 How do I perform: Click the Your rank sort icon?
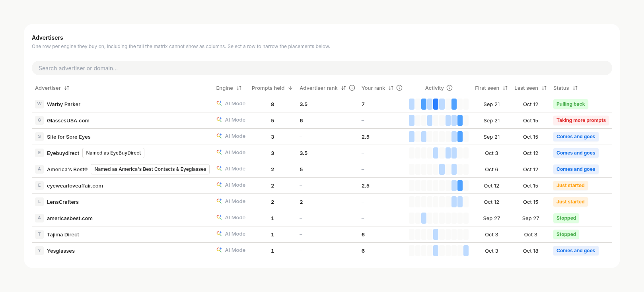point(391,88)
